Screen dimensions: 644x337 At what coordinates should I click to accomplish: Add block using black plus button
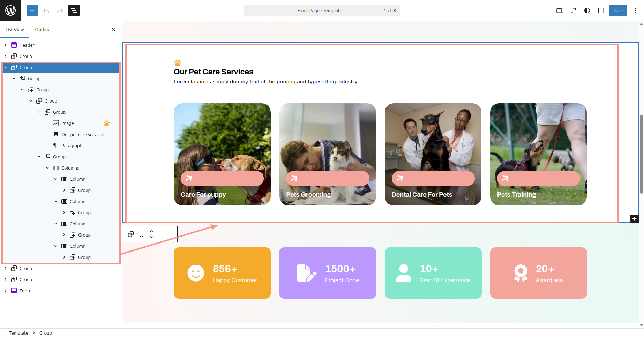[x=635, y=219]
